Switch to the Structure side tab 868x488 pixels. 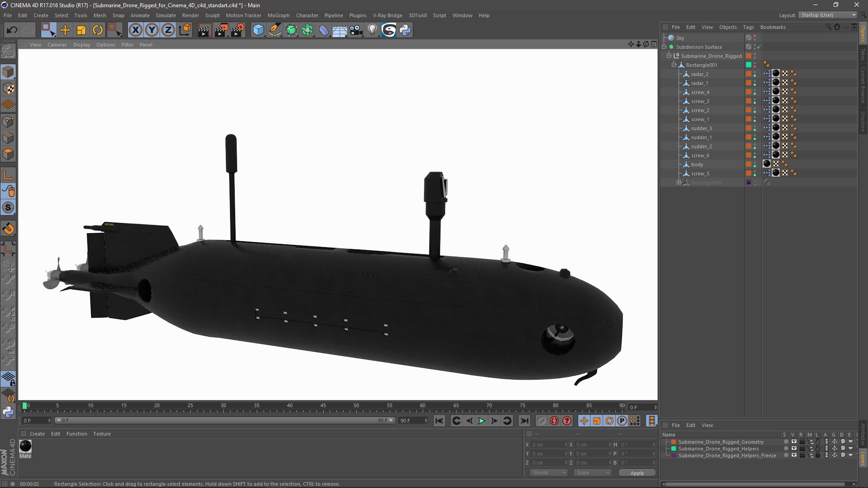point(863,121)
